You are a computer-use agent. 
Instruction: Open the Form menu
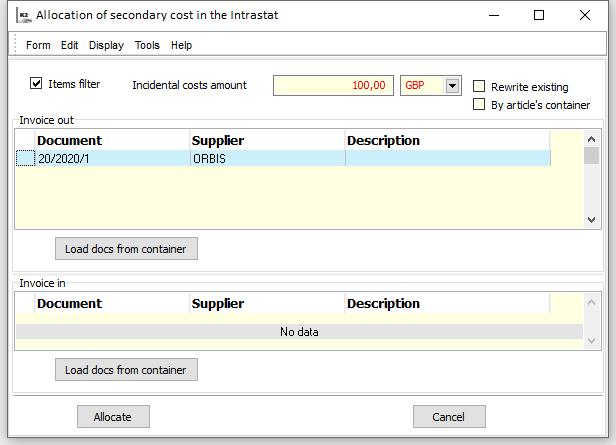pos(38,45)
